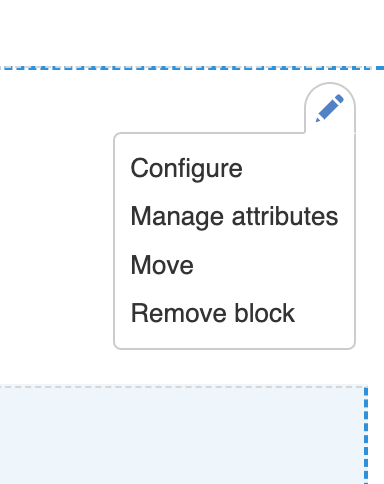Select the Remove block option
384x484 pixels.
pyautogui.click(x=213, y=313)
